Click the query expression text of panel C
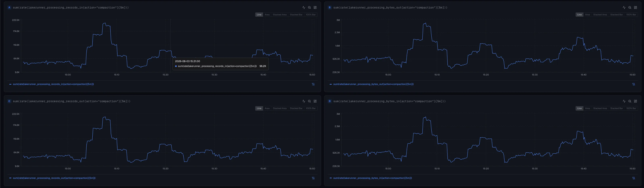 click(72, 101)
